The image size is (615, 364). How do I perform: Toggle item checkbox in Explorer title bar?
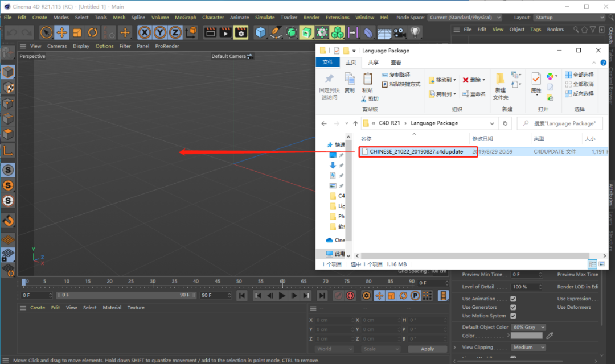coord(337,51)
